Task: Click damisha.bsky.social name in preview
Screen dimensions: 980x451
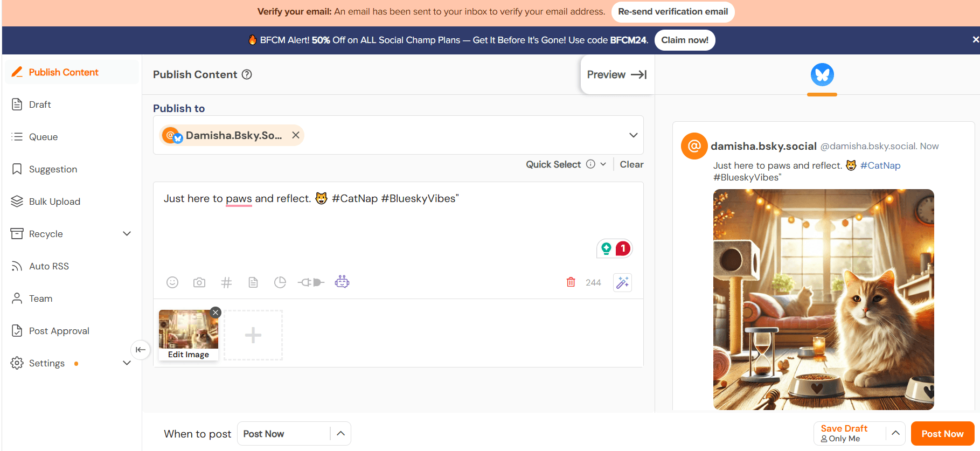Action: point(763,146)
